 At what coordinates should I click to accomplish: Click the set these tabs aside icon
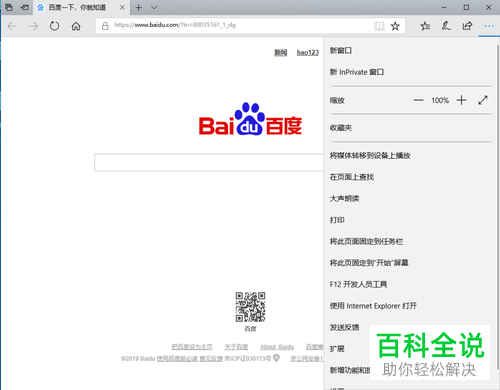(x=25, y=7)
